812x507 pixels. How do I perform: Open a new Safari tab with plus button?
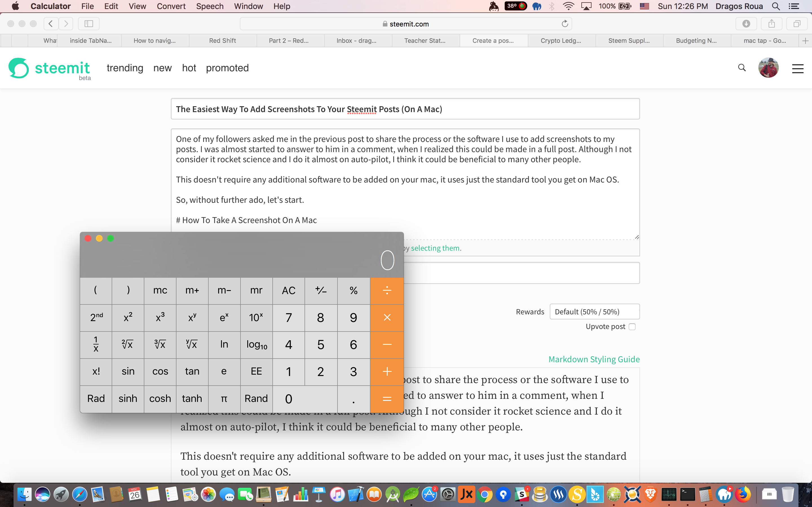(805, 41)
